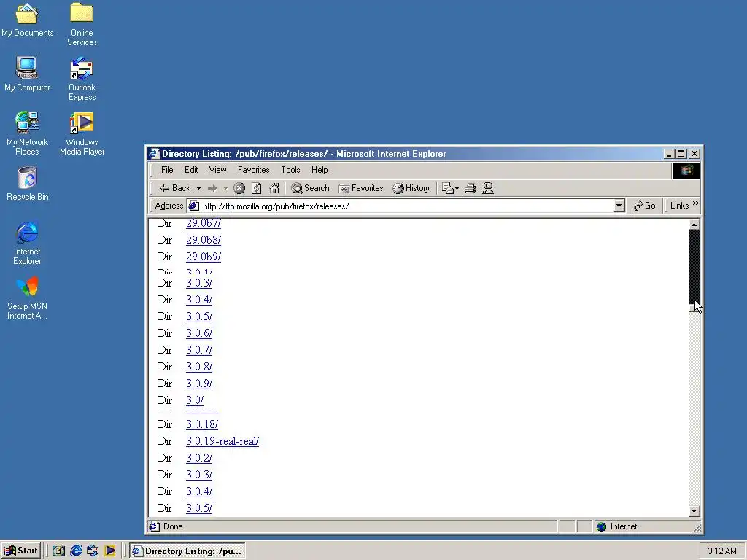This screenshot has width=747, height=560.
Task: Click the Messenger toolbar icon
Action: [488, 188]
